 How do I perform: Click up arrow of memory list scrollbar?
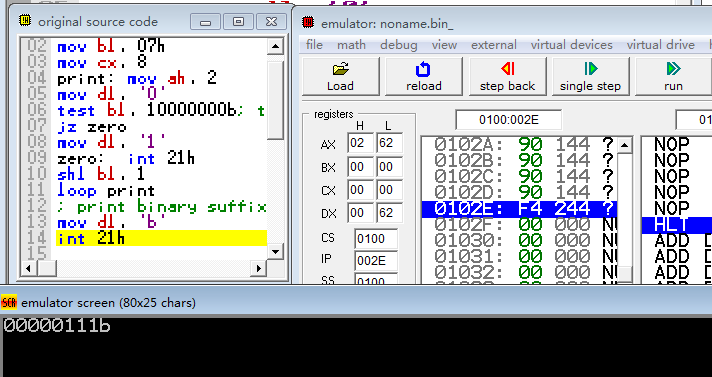[625, 145]
